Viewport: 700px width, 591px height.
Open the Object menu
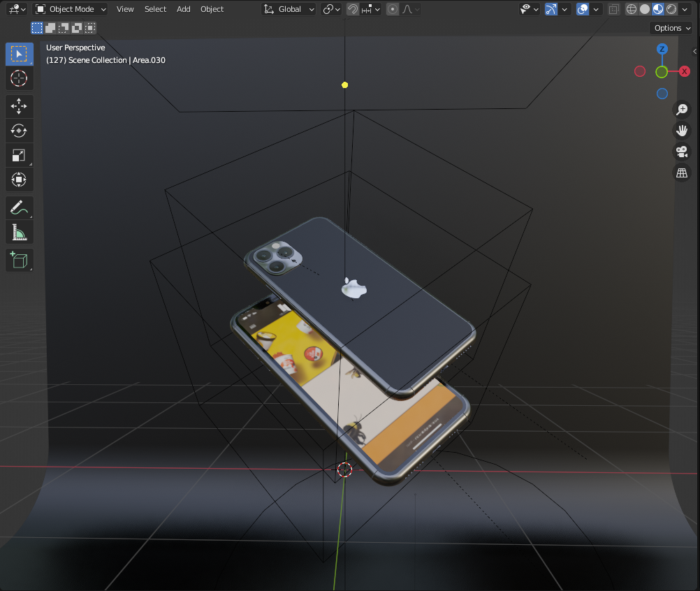point(212,9)
